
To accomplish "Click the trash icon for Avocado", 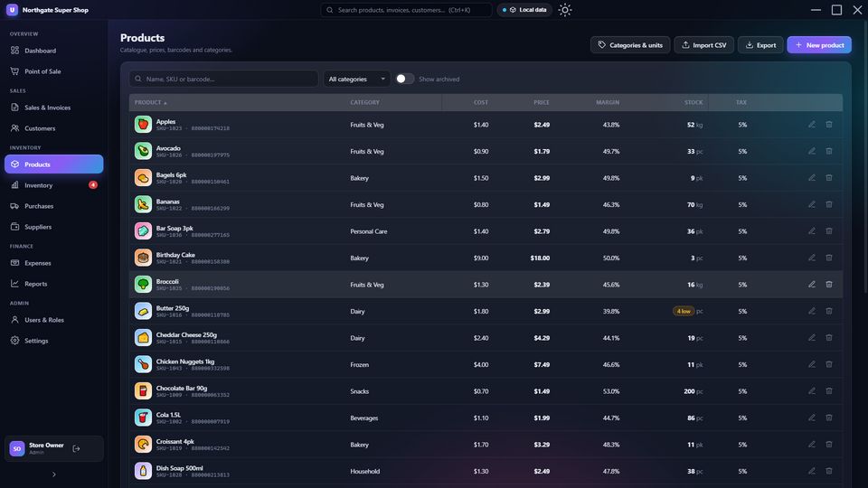I will [x=829, y=151].
